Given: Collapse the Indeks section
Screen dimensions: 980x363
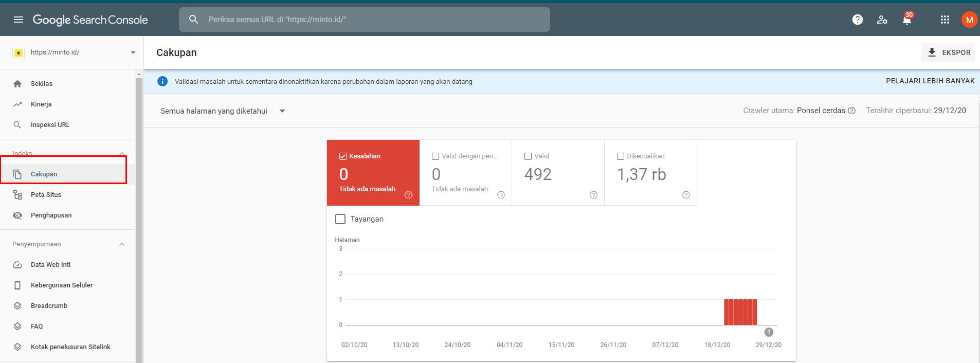Looking at the screenshot, I should [x=122, y=154].
